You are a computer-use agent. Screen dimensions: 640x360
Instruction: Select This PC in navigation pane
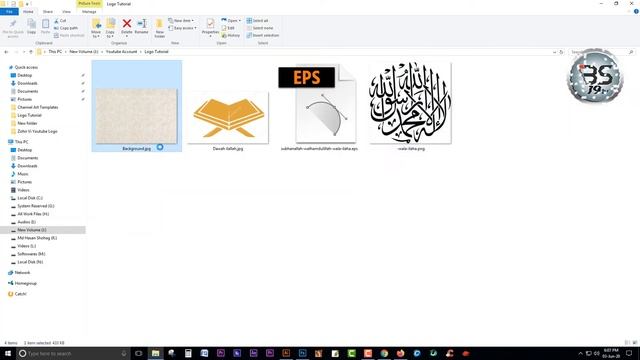pyautogui.click(x=21, y=142)
